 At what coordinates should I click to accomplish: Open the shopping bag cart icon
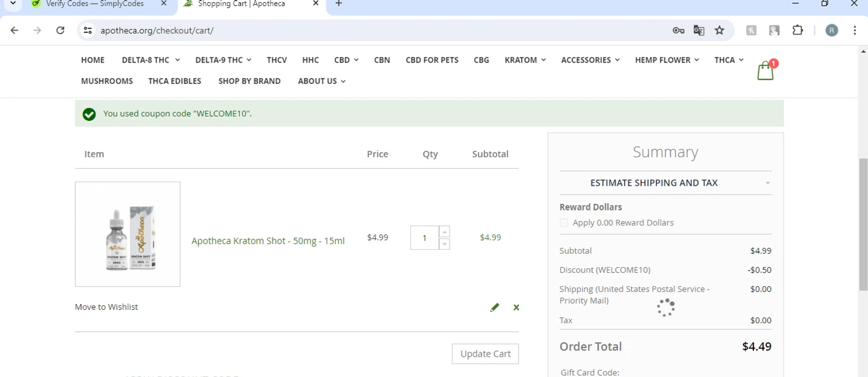pyautogui.click(x=766, y=71)
